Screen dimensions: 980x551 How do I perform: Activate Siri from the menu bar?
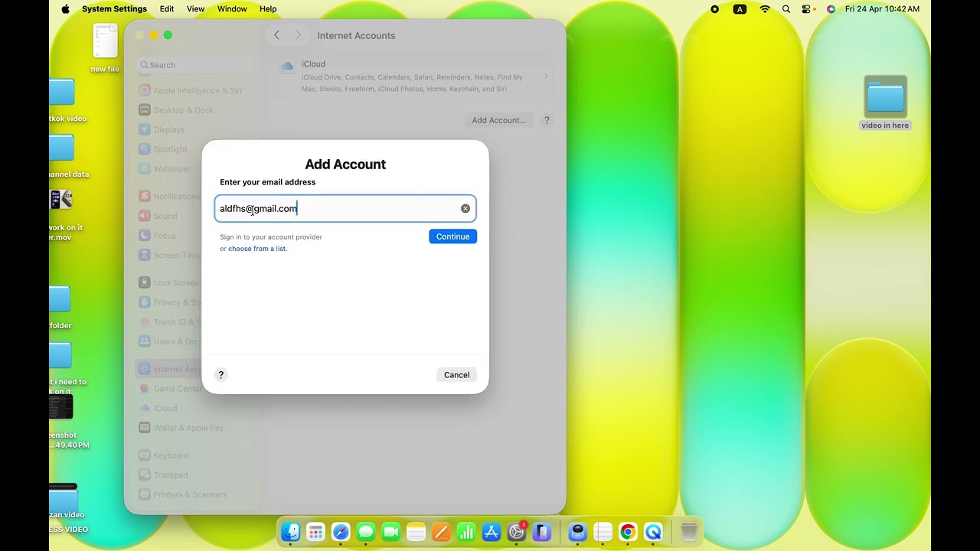[x=831, y=9]
